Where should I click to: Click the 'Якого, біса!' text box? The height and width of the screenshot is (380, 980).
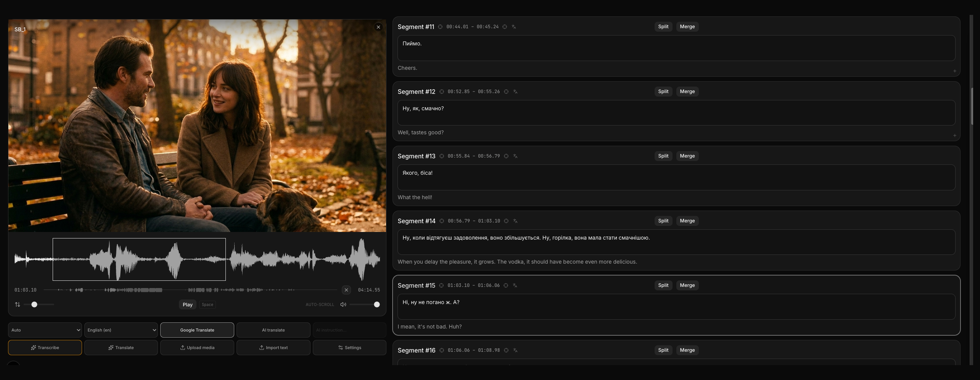pos(676,177)
